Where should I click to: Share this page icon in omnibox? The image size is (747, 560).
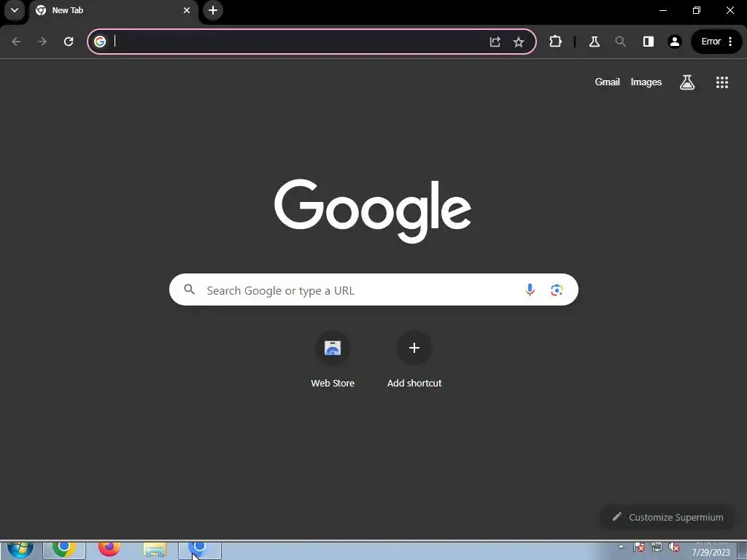(x=495, y=42)
